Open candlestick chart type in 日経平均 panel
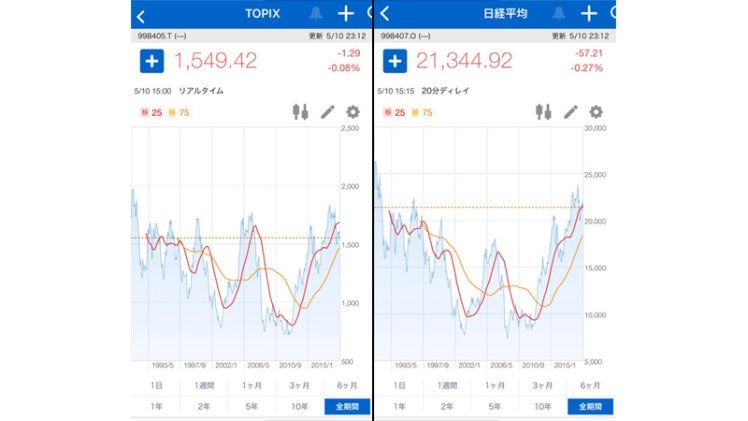The height and width of the screenshot is (421, 748). point(543,112)
